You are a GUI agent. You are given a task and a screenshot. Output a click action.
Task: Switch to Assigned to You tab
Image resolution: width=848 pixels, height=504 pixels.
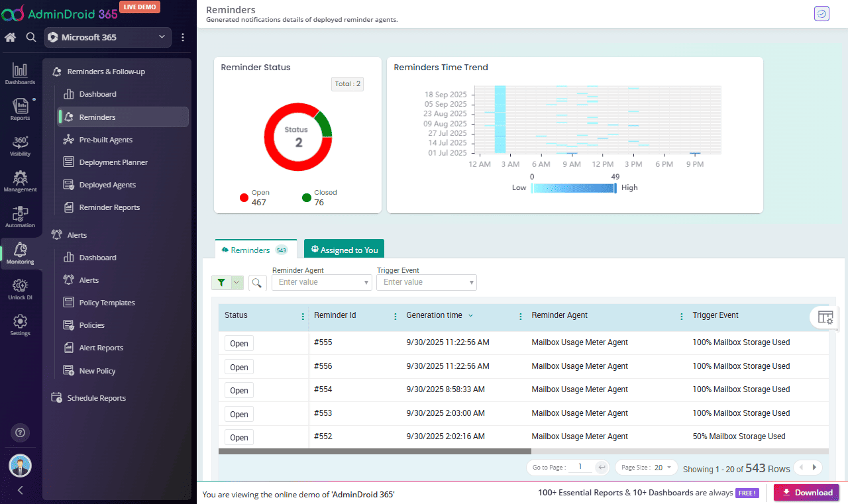coord(344,250)
